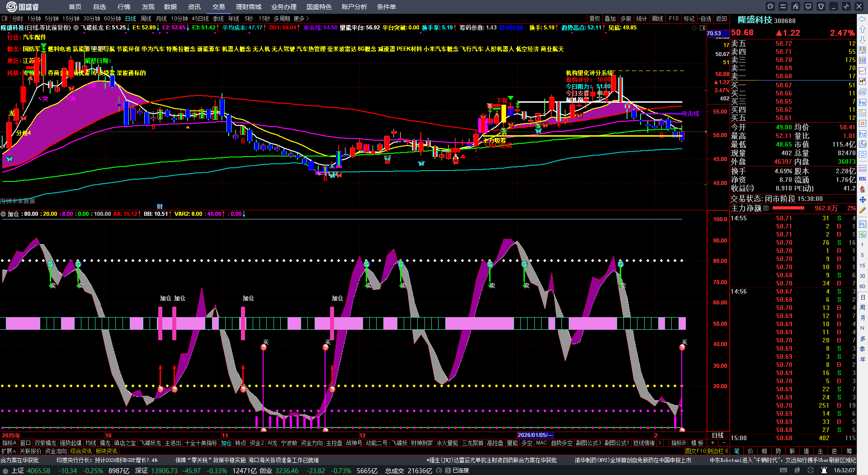Open the 账户分析 menu
This screenshot has height=475, width=868.
[x=354, y=7]
